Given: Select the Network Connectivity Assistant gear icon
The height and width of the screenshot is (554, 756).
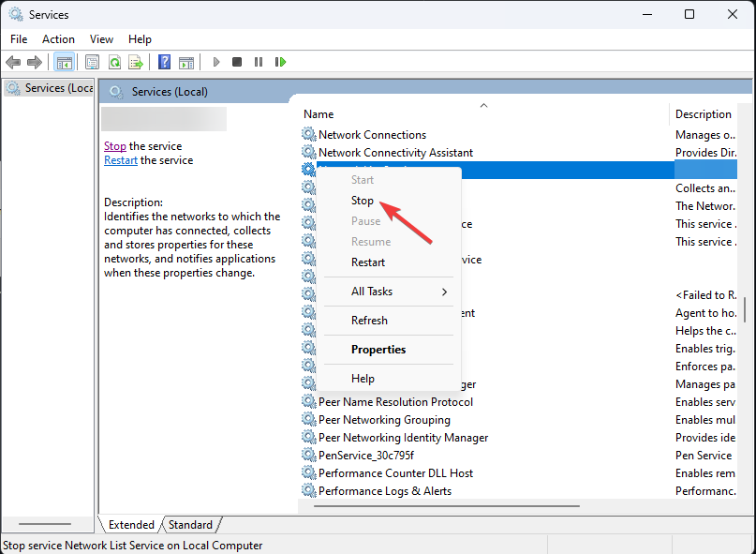Looking at the screenshot, I should [x=308, y=153].
